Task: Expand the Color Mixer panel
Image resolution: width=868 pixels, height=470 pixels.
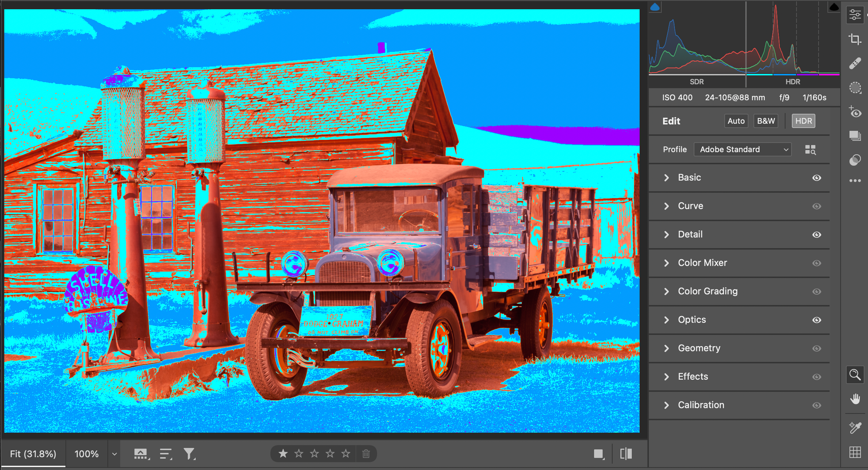Action: 702,263
